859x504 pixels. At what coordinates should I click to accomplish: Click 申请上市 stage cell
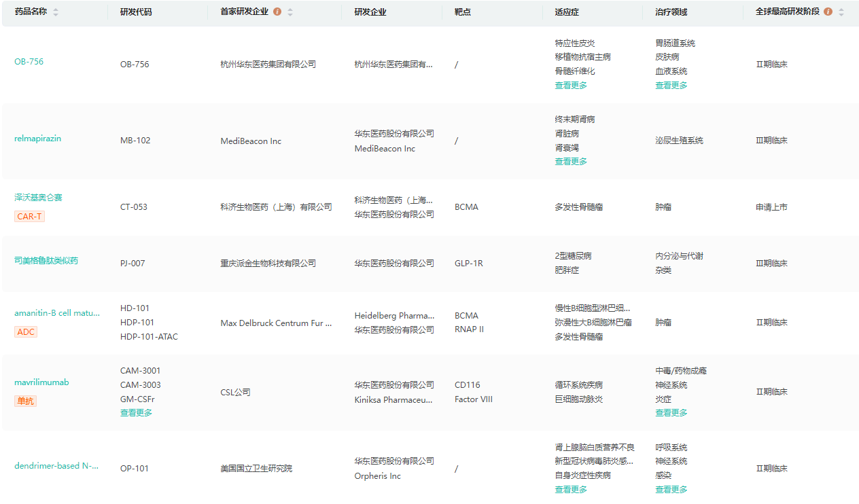click(x=772, y=207)
